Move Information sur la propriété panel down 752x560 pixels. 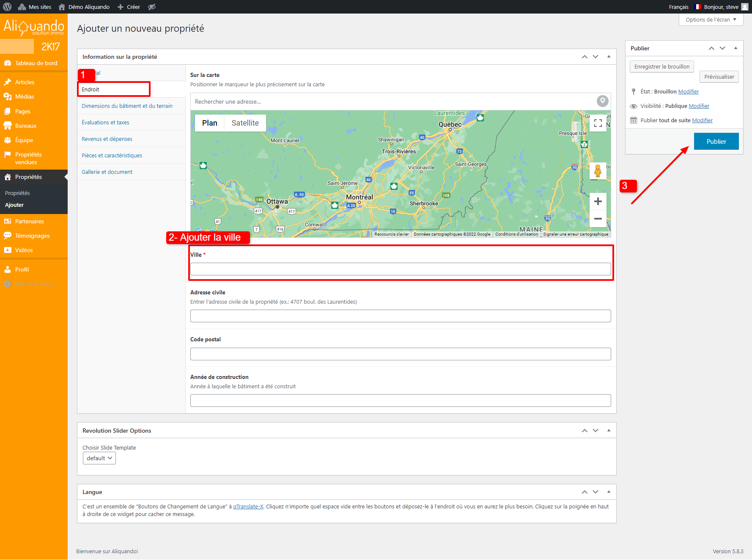pos(596,57)
